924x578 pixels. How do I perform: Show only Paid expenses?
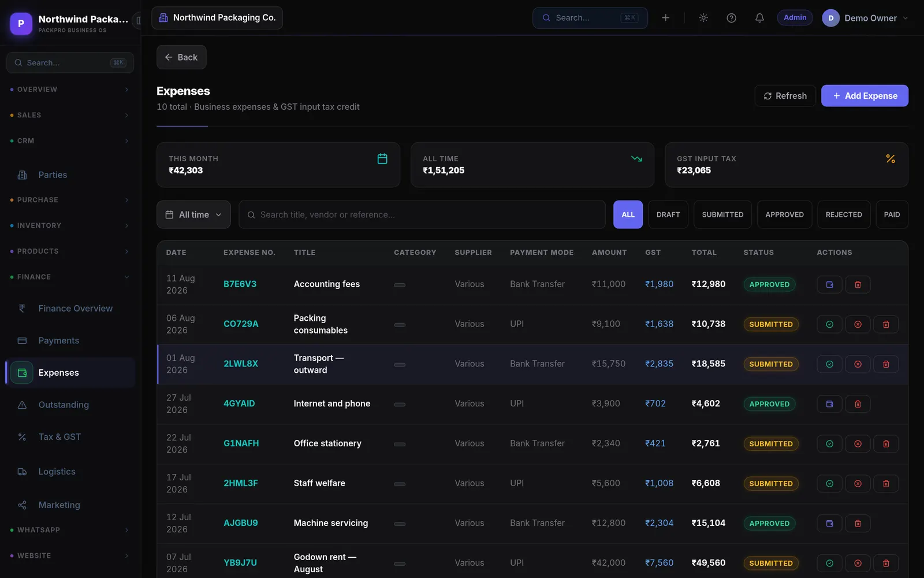click(892, 214)
